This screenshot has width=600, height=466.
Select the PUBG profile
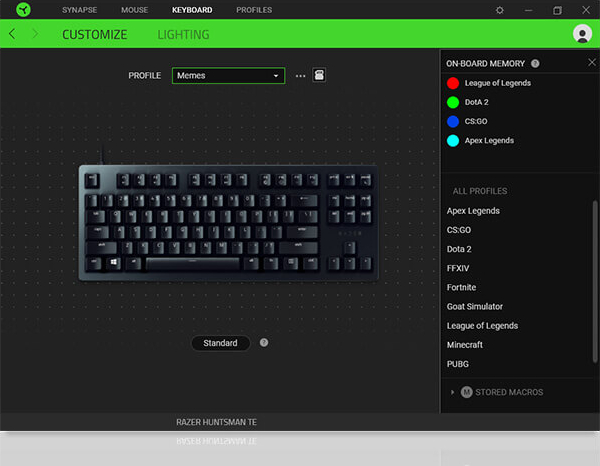458,364
